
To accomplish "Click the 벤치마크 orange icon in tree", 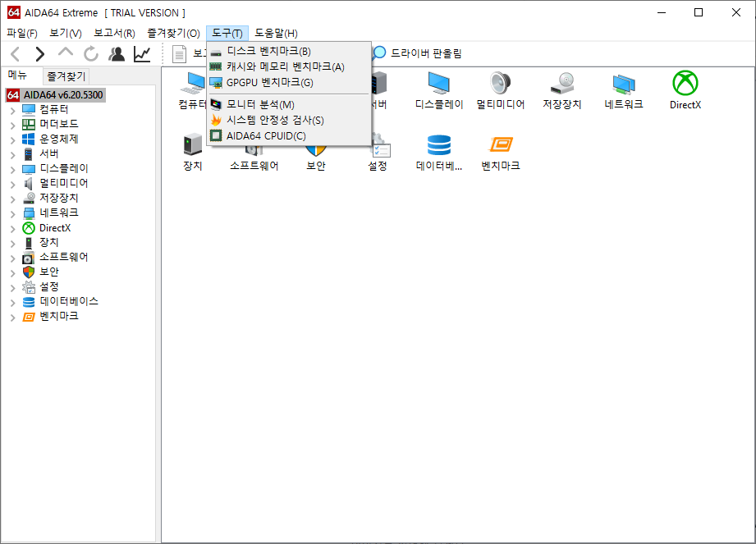I will coord(29,317).
